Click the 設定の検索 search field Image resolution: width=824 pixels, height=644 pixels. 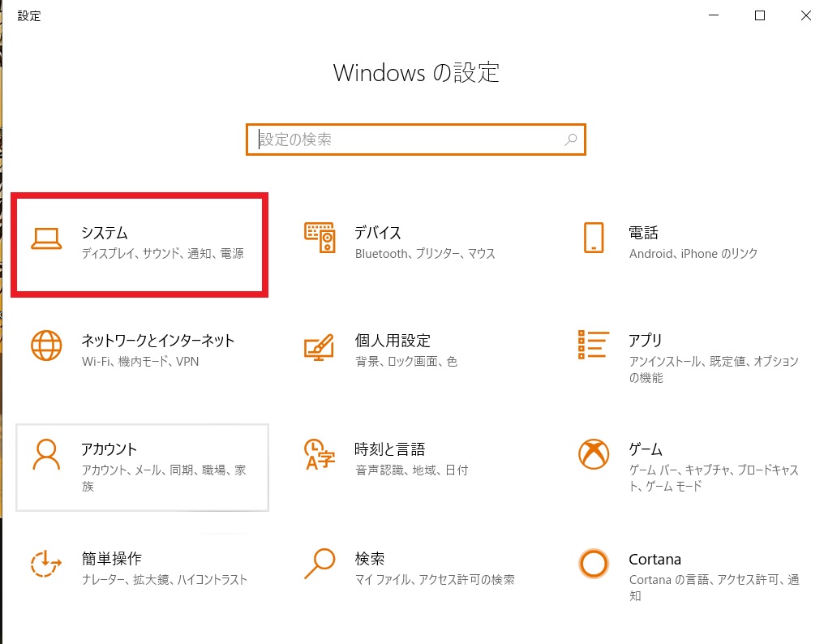tap(416, 140)
